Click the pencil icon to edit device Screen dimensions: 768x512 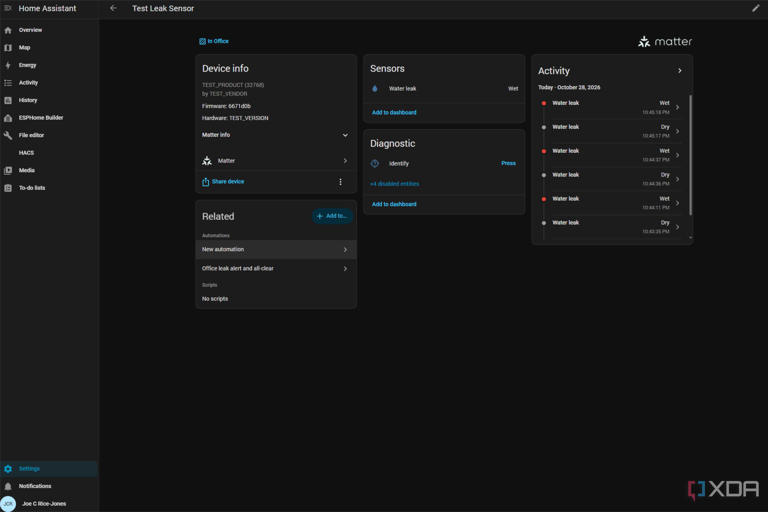pyautogui.click(x=755, y=8)
